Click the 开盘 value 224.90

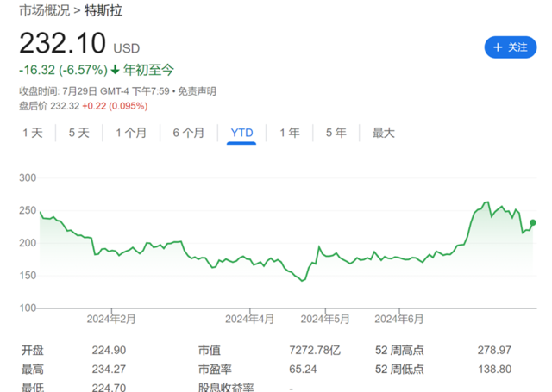tap(109, 350)
